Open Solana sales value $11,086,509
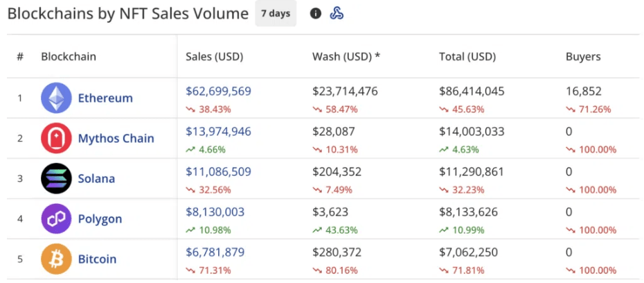644x283 pixels. [x=218, y=171]
